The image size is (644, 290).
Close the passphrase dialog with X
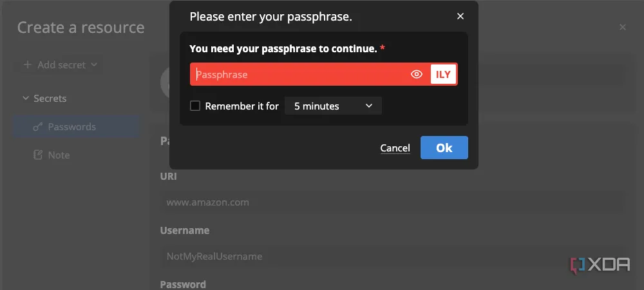click(x=460, y=16)
